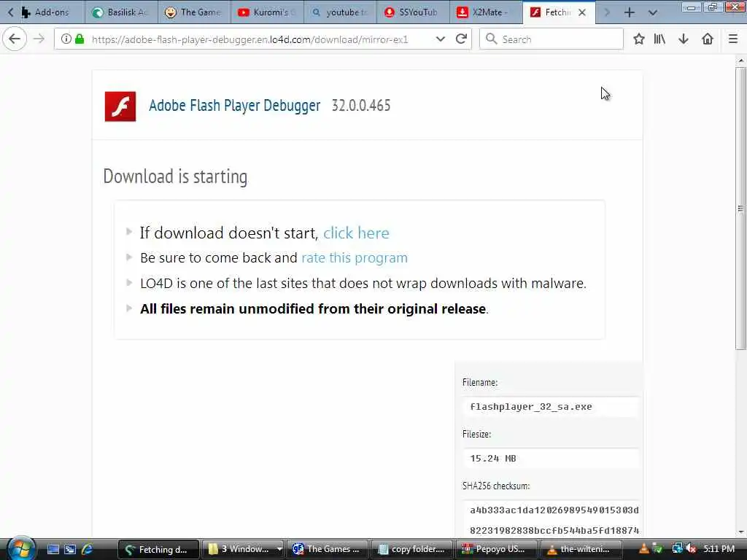This screenshot has width=747, height=560.
Task: Expand the grouped 3 Windows taskbar arrow
Action: (279, 549)
